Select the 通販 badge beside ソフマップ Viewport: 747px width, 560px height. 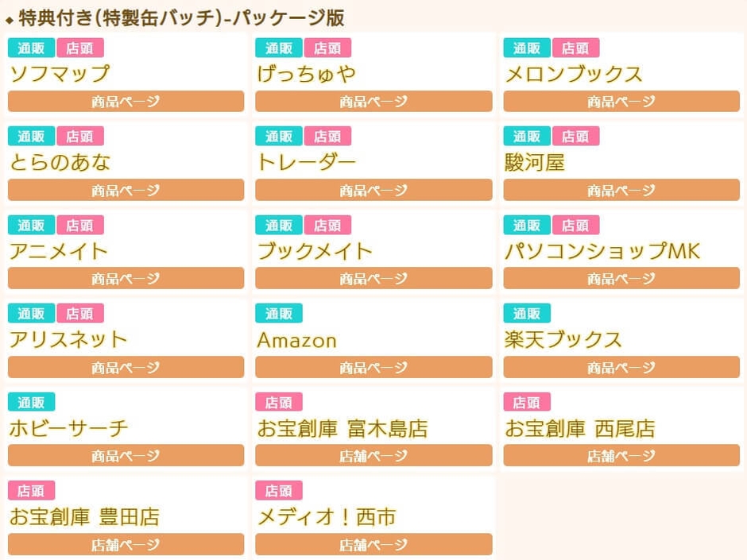click(30, 48)
